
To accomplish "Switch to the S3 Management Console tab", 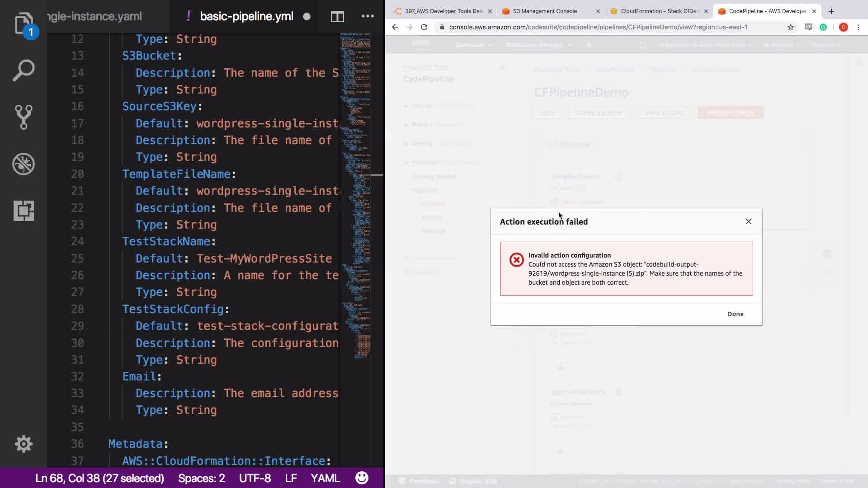I will (x=545, y=11).
